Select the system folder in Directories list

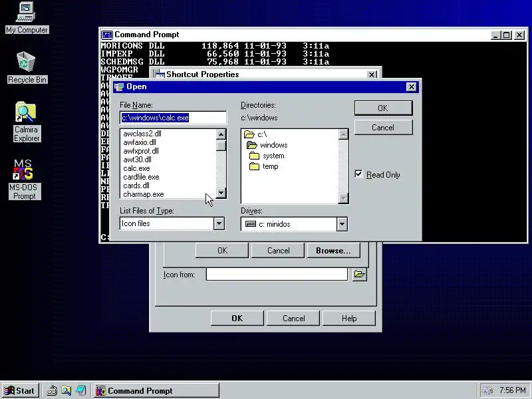(267, 156)
